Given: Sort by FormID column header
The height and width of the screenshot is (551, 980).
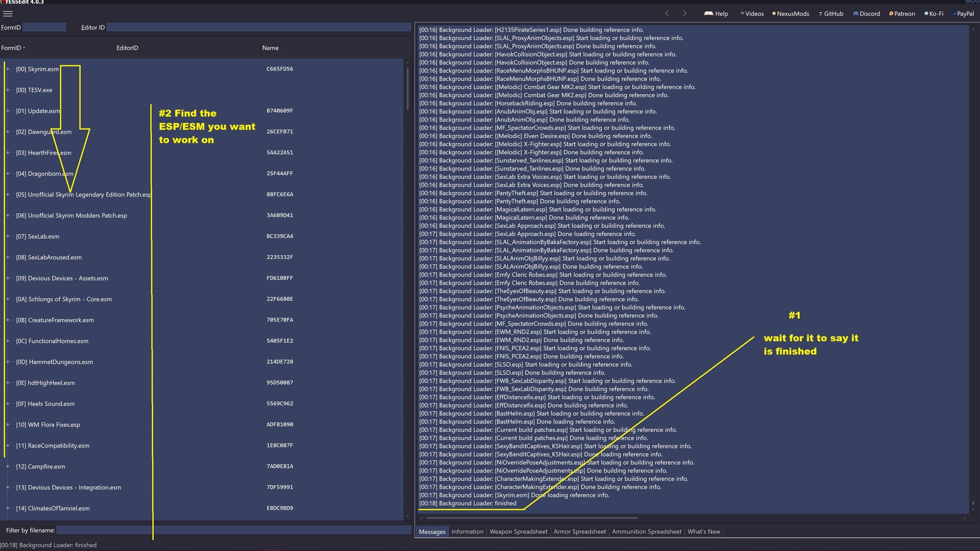Looking at the screenshot, I should tap(58, 48).
